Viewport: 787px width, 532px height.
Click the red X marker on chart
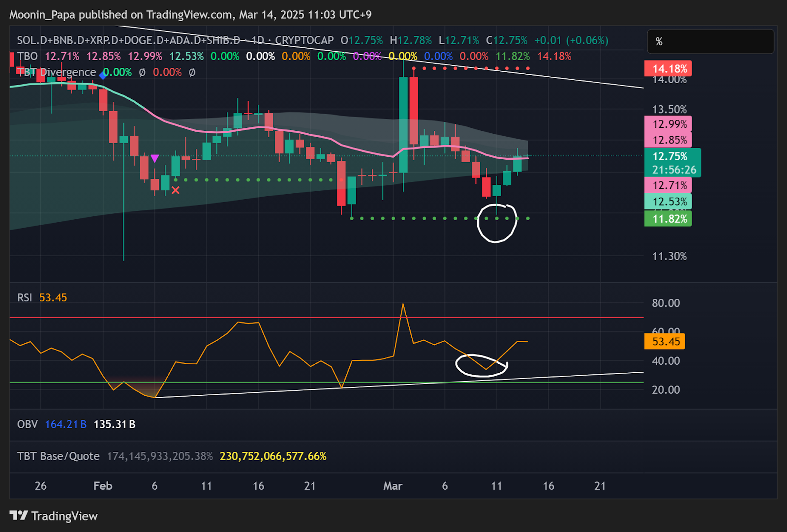(176, 190)
